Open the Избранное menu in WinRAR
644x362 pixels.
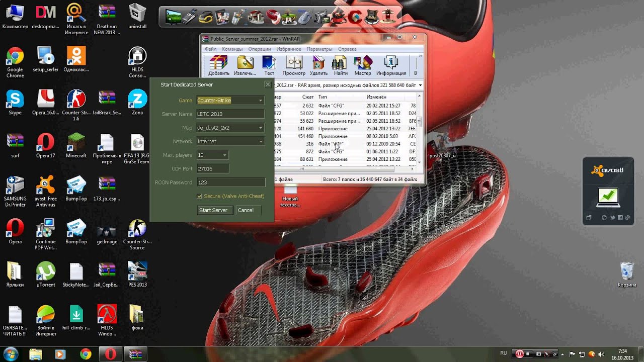[x=288, y=49]
